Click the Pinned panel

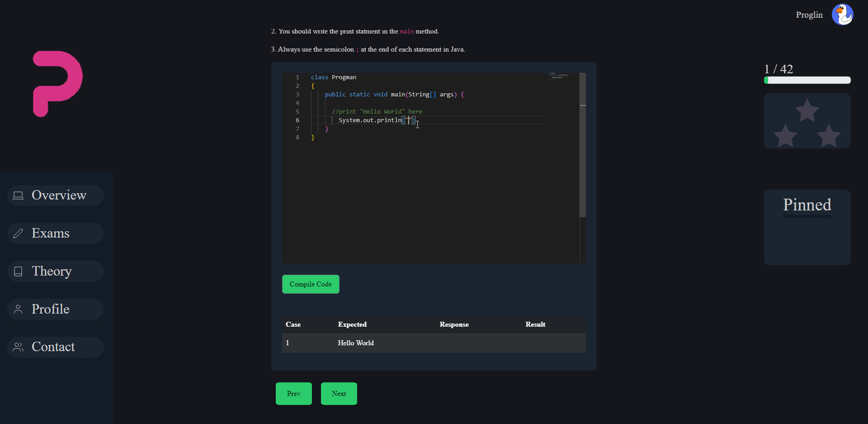(x=807, y=227)
